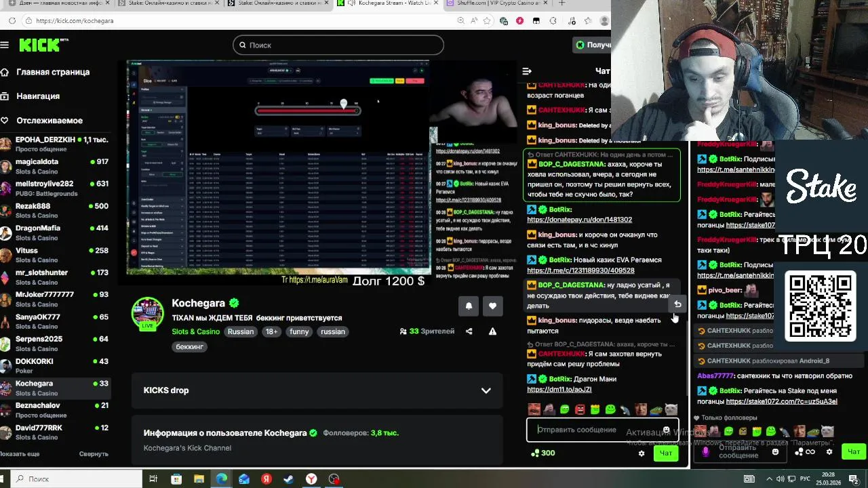Open the DragonMafia channel
868x488 pixels.
54,233
